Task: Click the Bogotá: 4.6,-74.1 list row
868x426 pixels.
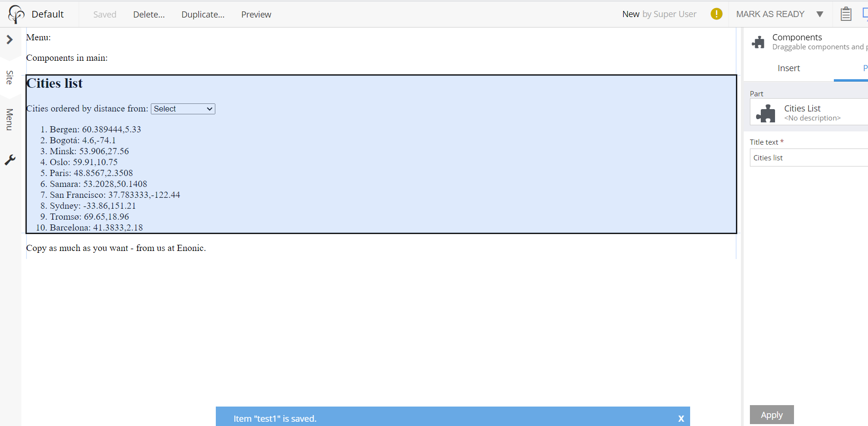Action: click(83, 140)
